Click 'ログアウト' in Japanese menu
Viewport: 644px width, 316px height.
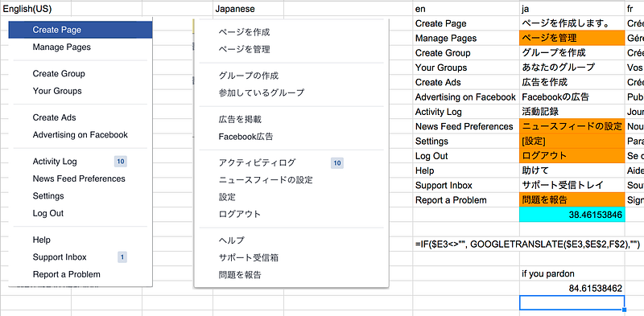click(x=240, y=214)
